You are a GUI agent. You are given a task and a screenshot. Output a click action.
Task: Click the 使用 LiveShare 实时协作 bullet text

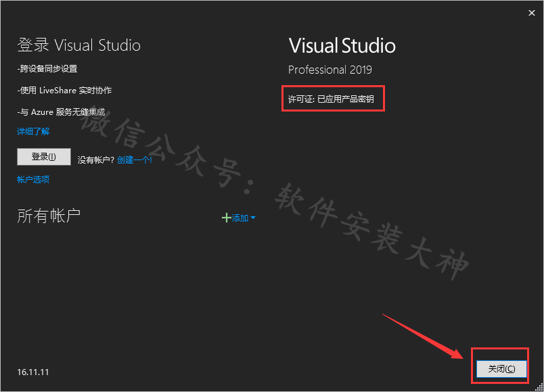click(64, 90)
